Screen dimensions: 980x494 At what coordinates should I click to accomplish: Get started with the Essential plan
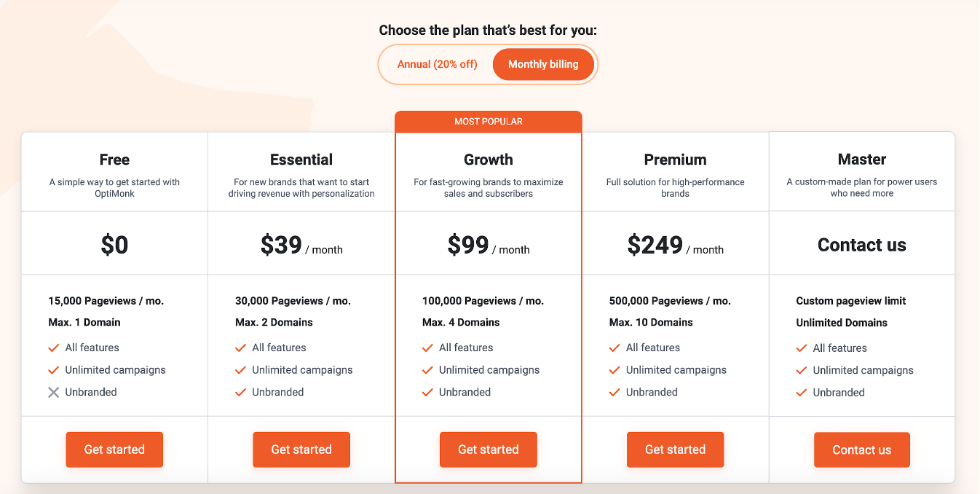pyautogui.click(x=301, y=450)
